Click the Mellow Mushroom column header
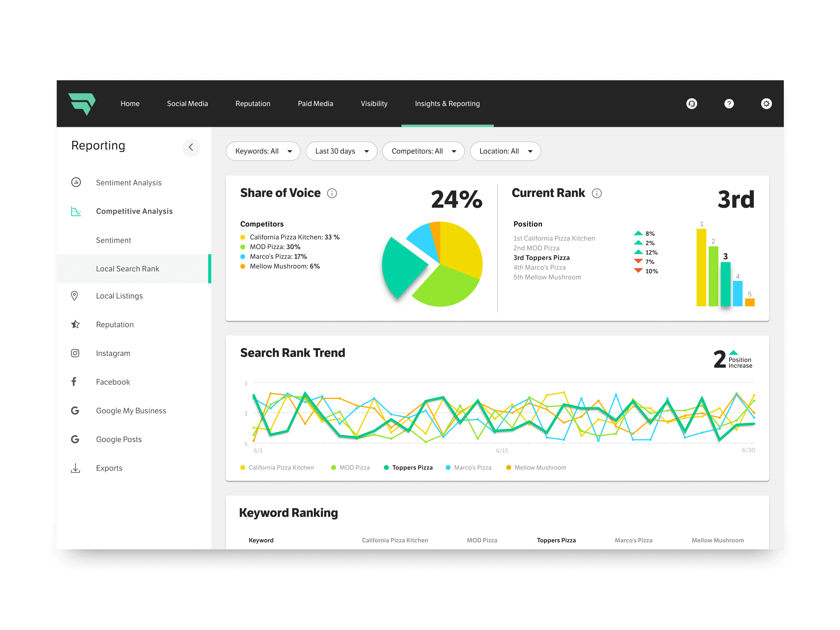The image size is (840, 630). tap(718, 540)
